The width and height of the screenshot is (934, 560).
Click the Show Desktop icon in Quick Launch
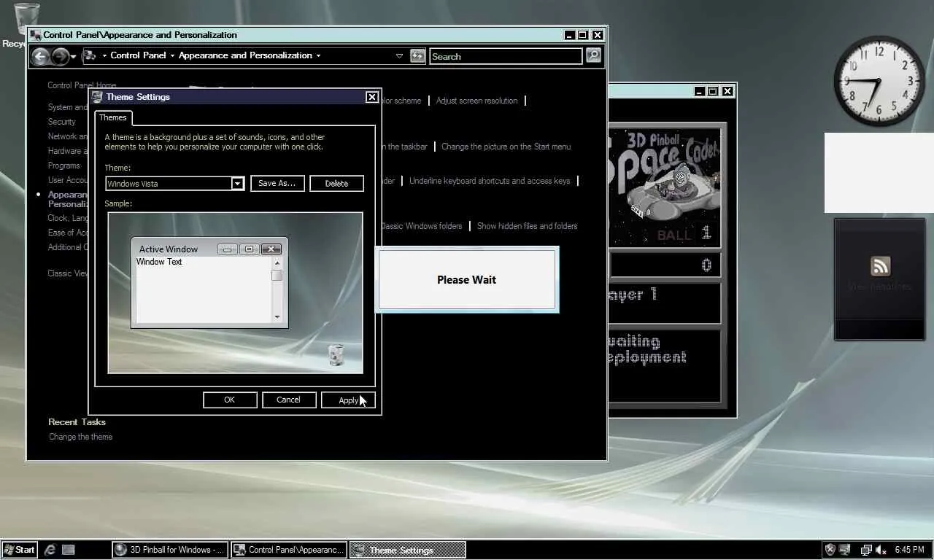[x=68, y=550]
